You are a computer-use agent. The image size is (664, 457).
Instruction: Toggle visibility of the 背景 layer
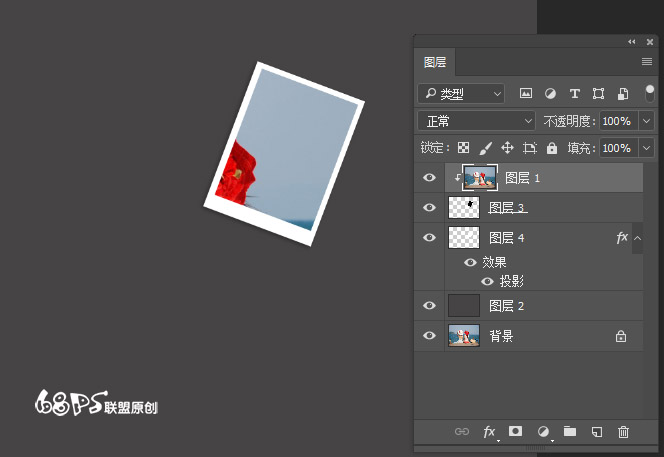(429, 336)
